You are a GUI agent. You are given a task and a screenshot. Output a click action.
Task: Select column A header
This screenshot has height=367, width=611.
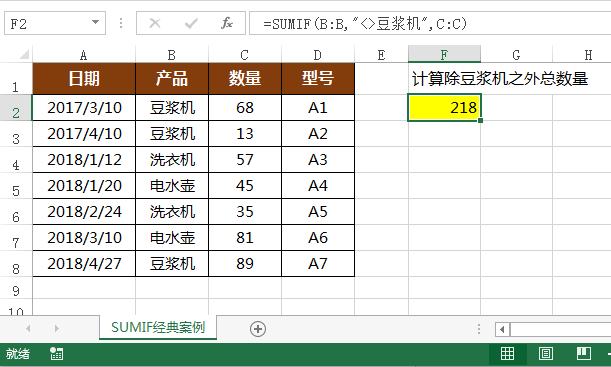(x=84, y=55)
